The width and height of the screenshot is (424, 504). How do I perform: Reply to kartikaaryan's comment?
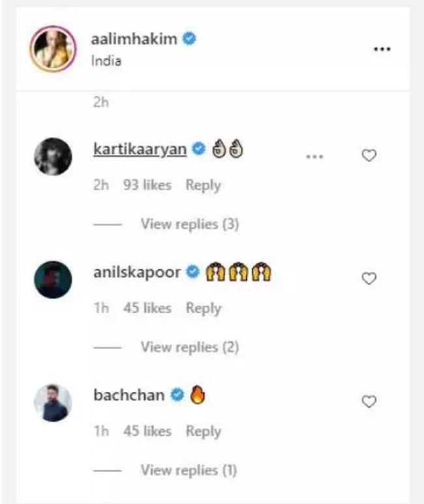(x=203, y=185)
